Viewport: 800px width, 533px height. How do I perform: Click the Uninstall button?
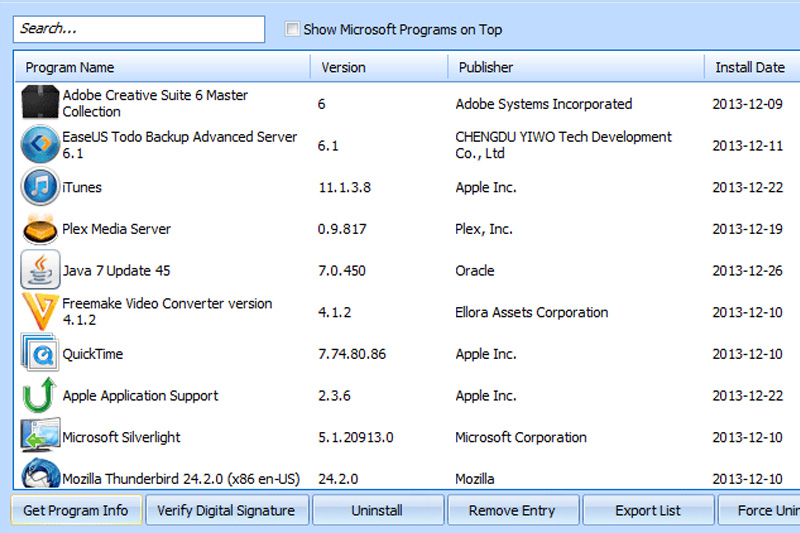coord(378,510)
